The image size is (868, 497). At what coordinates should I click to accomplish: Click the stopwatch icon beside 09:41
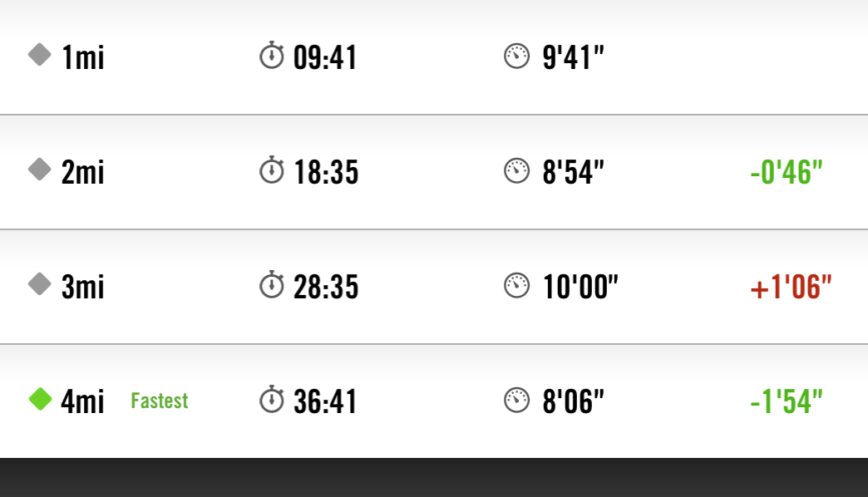pyautogui.click(x=272, y=56)
